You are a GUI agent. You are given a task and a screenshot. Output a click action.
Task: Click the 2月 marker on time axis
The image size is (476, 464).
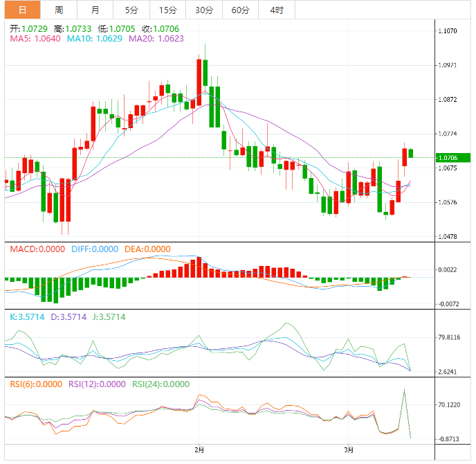tap(199, 450)
